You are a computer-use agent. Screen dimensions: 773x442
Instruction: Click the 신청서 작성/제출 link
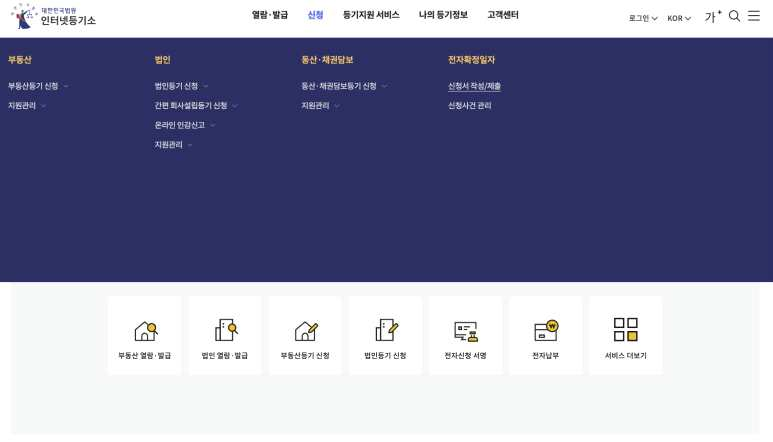474,86
